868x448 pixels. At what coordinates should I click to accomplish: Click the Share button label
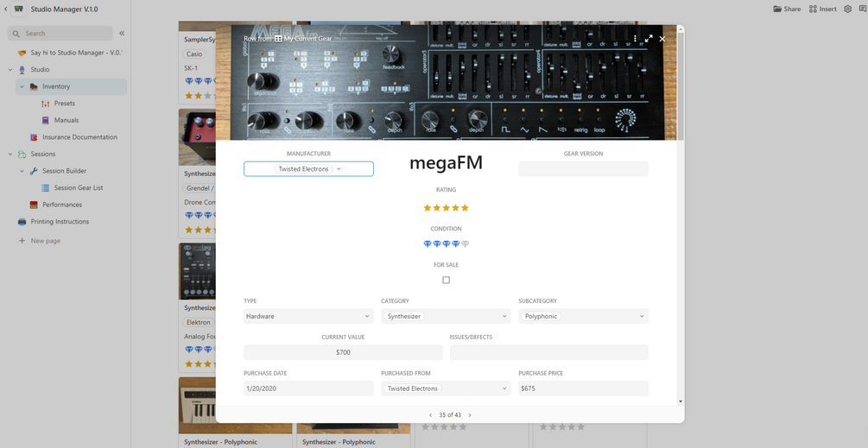(792, 9)
